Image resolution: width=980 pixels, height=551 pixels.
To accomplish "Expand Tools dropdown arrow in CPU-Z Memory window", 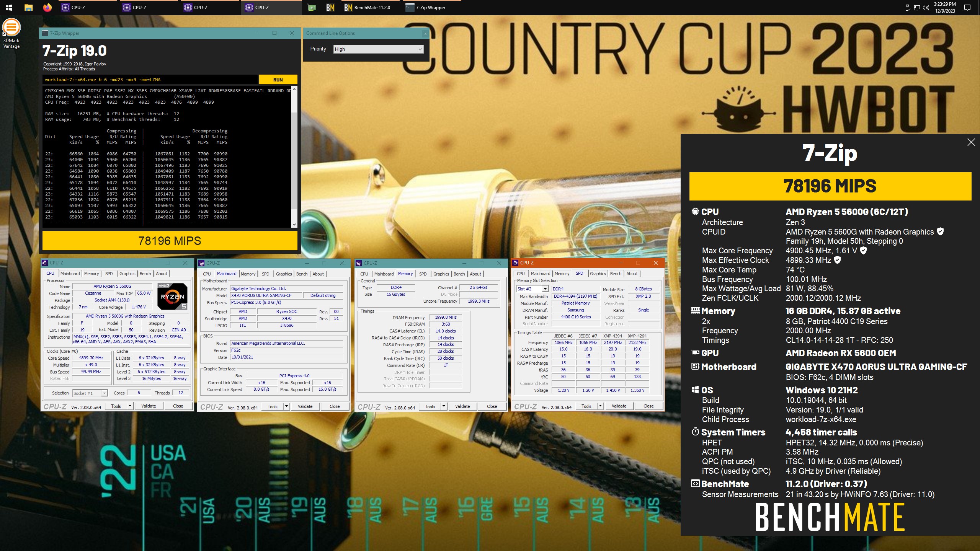I will [x=444, y=406].
